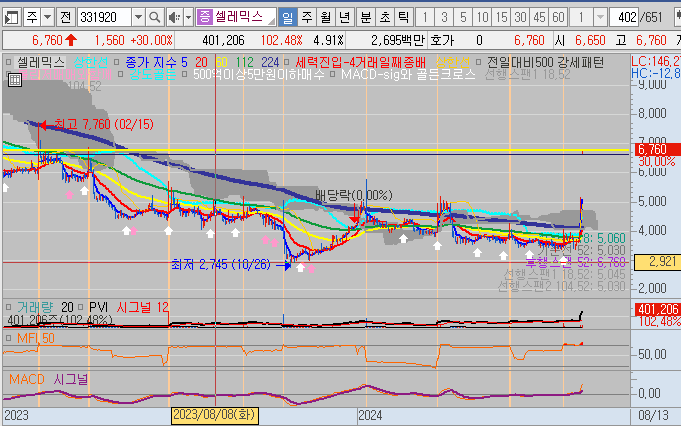The height and width of the screenshot is (426, 681).
Task: Open the custom interval dropdown arrow
Action: [600, 17]
